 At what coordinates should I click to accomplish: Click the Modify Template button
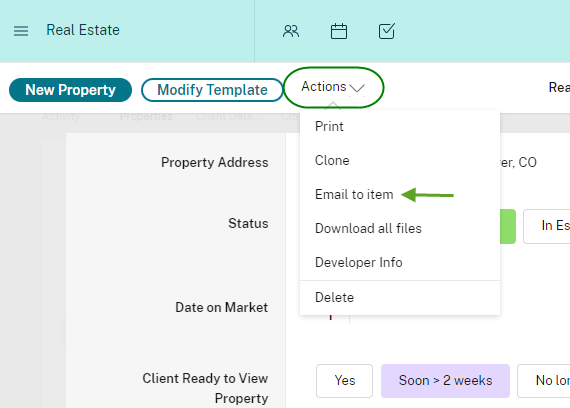(212, 90)
